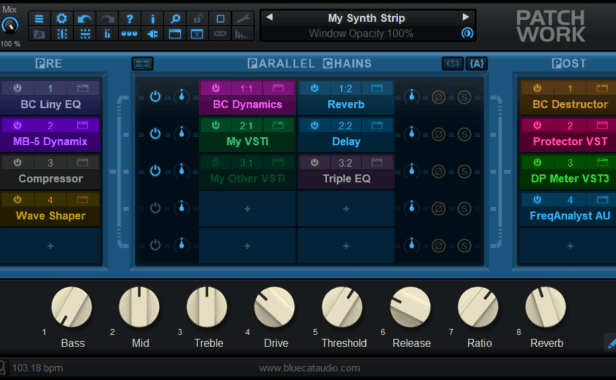Click the three-knobs controls icon
Viewport: 616px width, 380px height.
pos(130,34)
